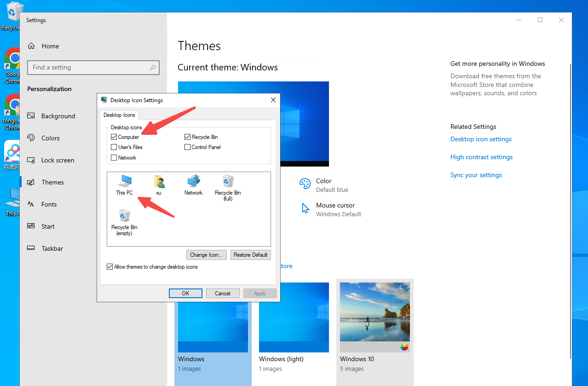Enable the Network checkbox
Screen dimensions: 588x386
pos(114,158)
